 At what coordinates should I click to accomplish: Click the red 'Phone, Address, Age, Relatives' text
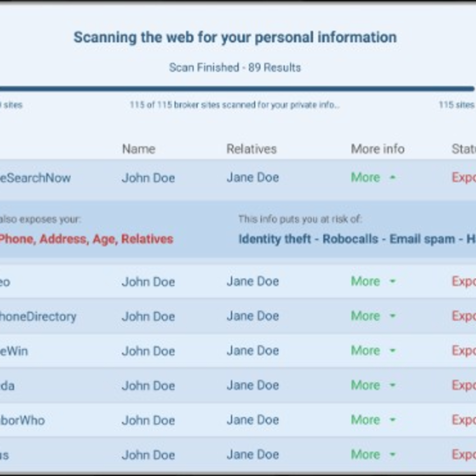(x=86, y=239)
